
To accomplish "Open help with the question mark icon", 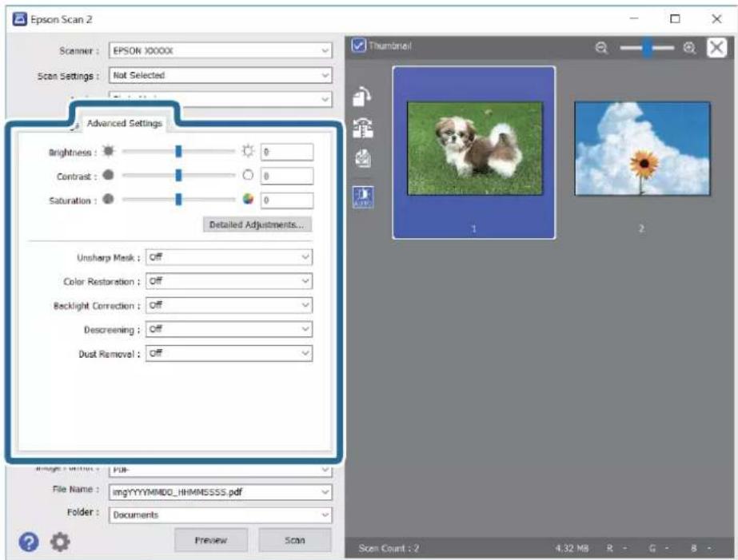I will [x=29, y=542].
